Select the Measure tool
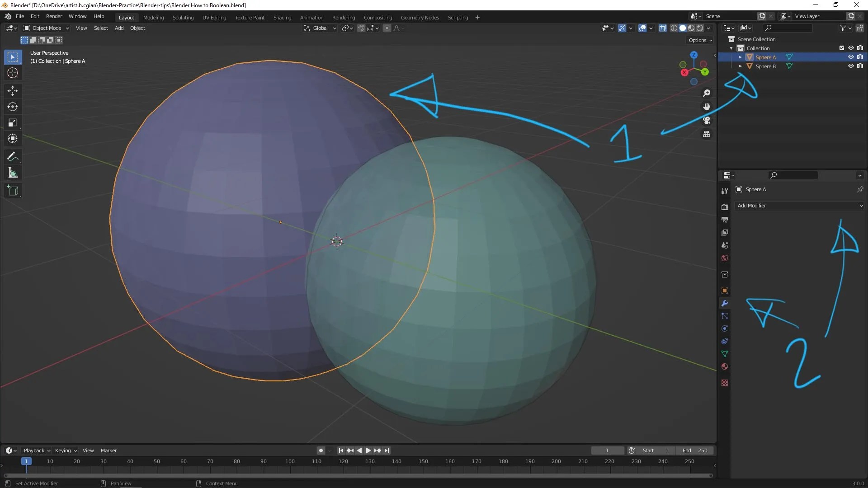The image size is (868, 488). pyautogui.click(x=13, y=172)
